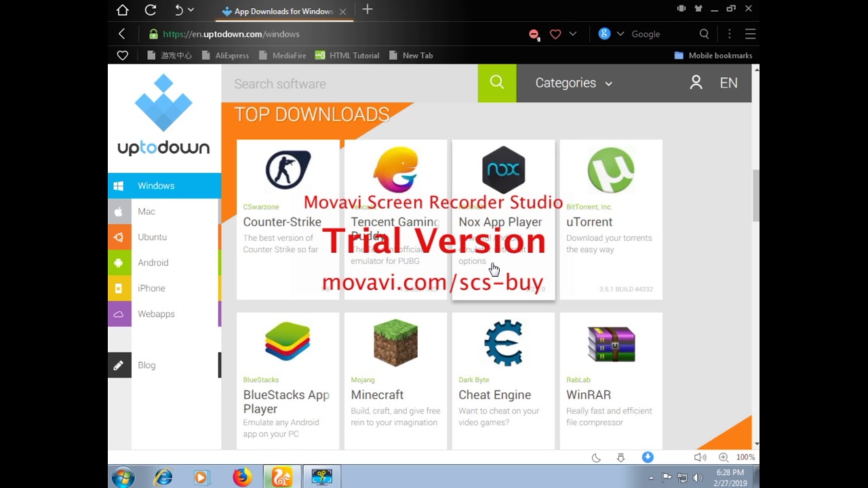Click the green secure padlock icon

tap(153, 34)
